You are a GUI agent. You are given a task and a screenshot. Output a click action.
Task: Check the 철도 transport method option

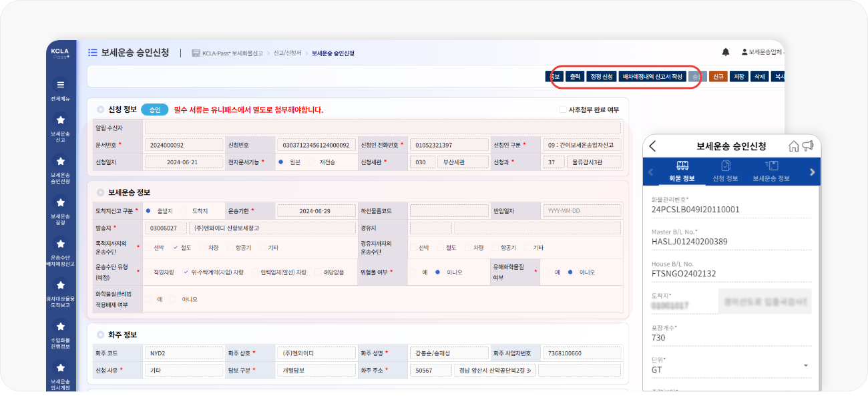click(176, 246)
